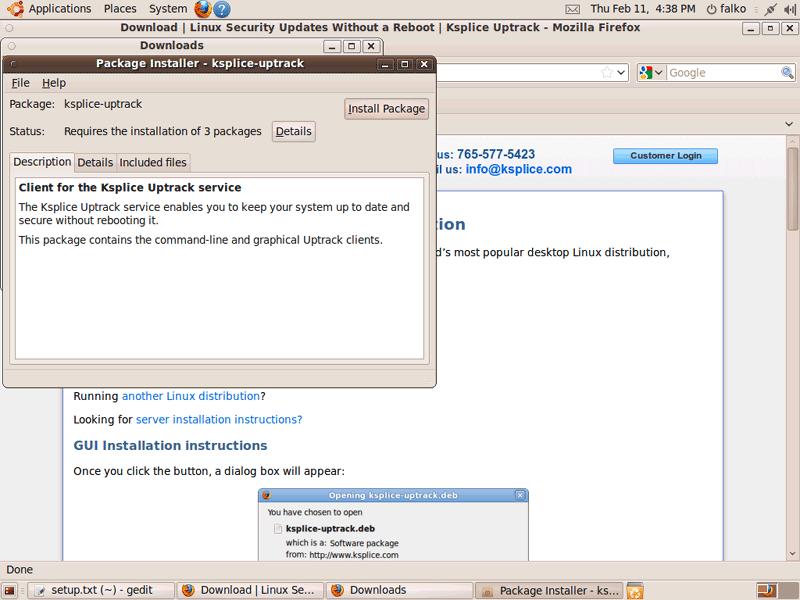The width and height of the screenshot is (800, 600).
Task: Click the Details button next to status
Action: [x=293, y=131]
